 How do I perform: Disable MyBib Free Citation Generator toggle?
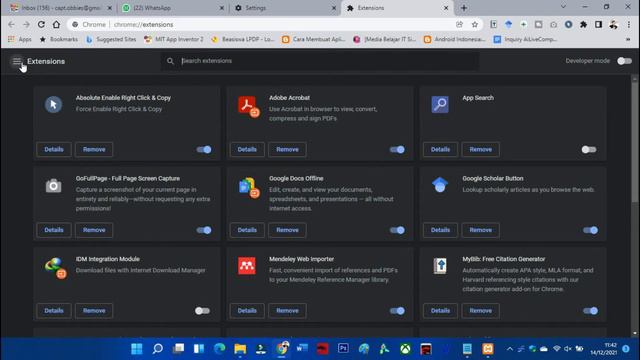(x=590, y=311)
